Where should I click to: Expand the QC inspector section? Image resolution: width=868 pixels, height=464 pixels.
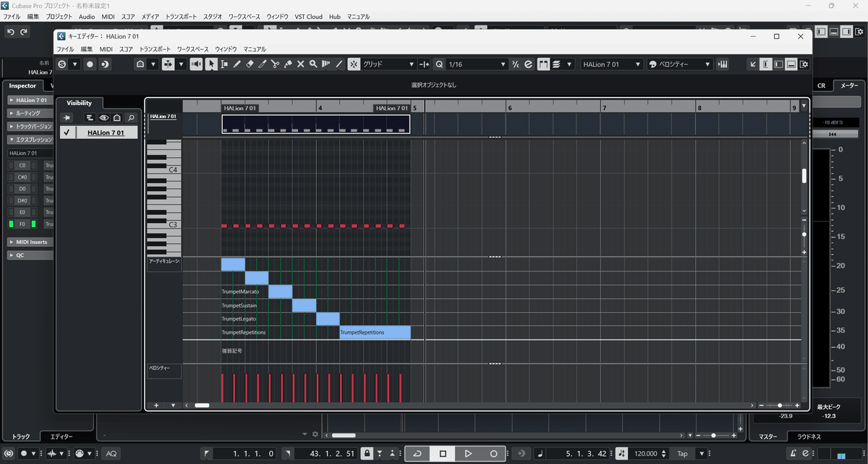point(29,255)
